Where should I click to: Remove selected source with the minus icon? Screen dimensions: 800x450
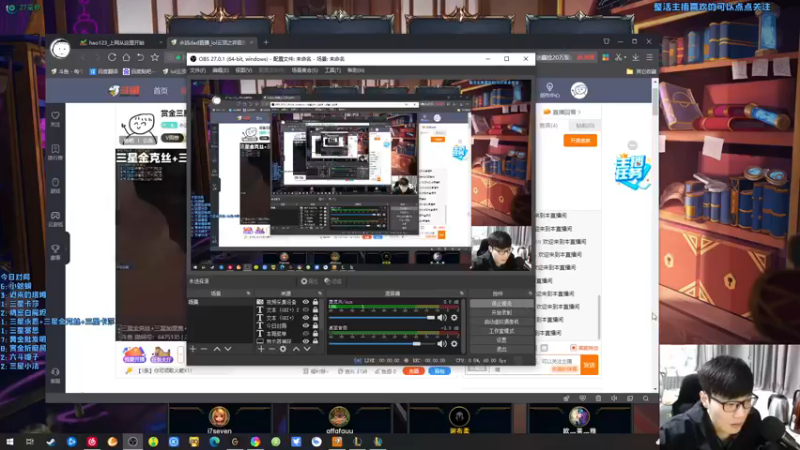[271, 349]
